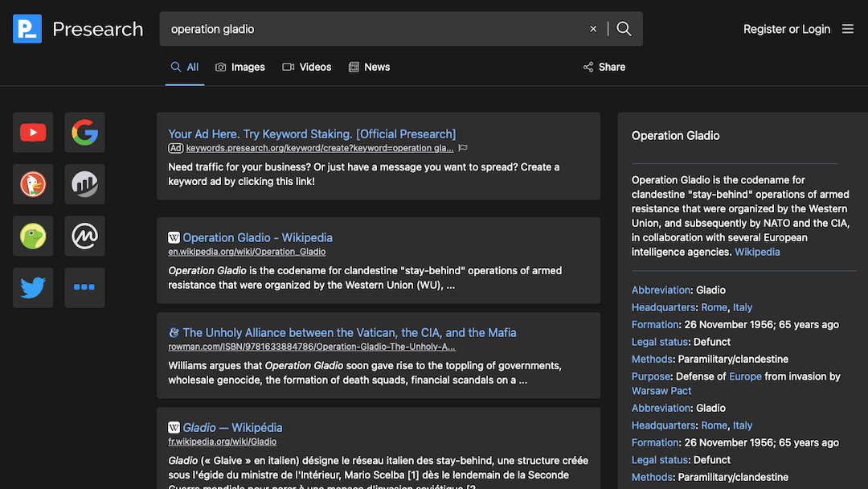Click the Ad badge label
868x489 pixels.
coord(175,148)
